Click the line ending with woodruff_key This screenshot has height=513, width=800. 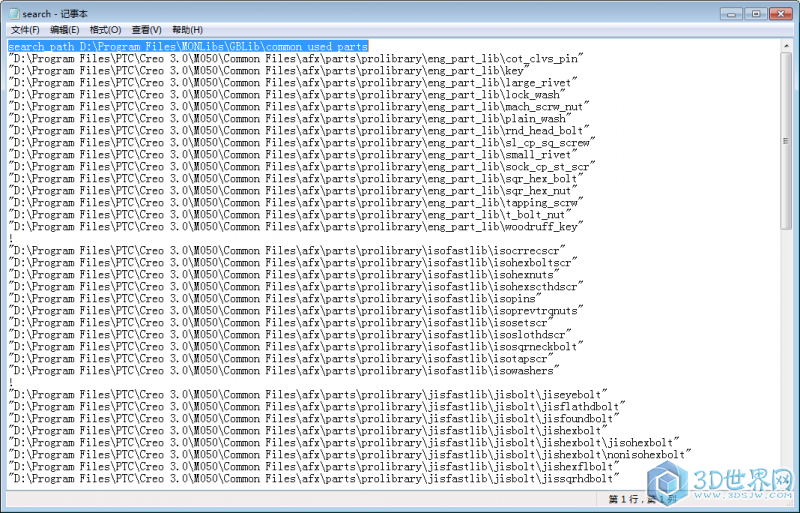click(296, 227)
